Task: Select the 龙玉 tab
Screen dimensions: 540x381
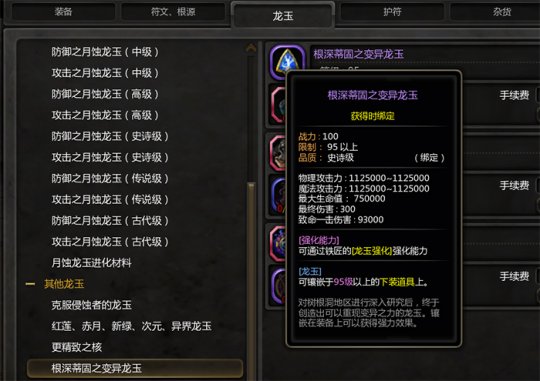Action: 283,15
